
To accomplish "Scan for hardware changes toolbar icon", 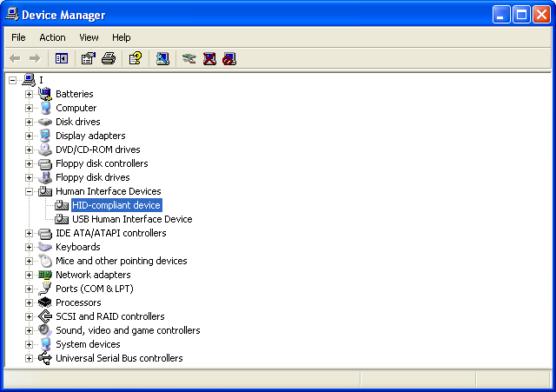I will (162, 58).
